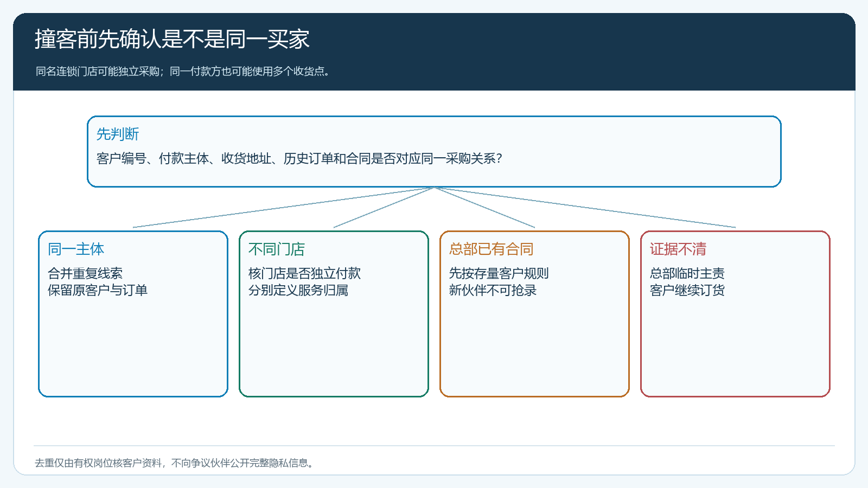
Task: Click the 不同门店 card heading
Action: click(277, 249)
